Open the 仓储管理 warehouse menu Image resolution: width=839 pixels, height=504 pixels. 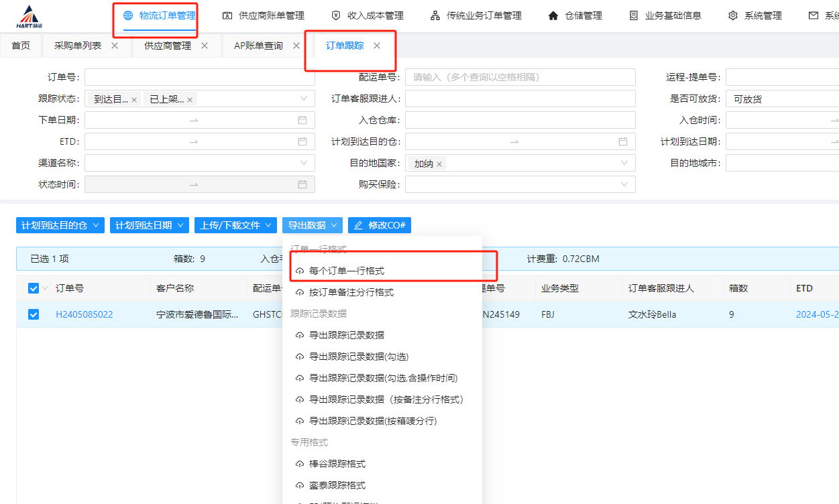pos(575,15)
